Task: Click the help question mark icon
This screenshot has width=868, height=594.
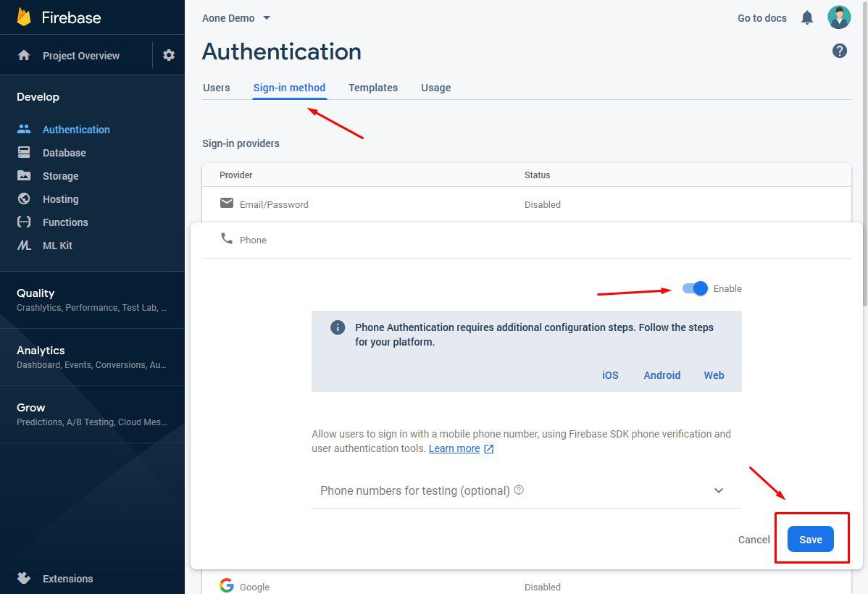Action: [x=839, y=51]
